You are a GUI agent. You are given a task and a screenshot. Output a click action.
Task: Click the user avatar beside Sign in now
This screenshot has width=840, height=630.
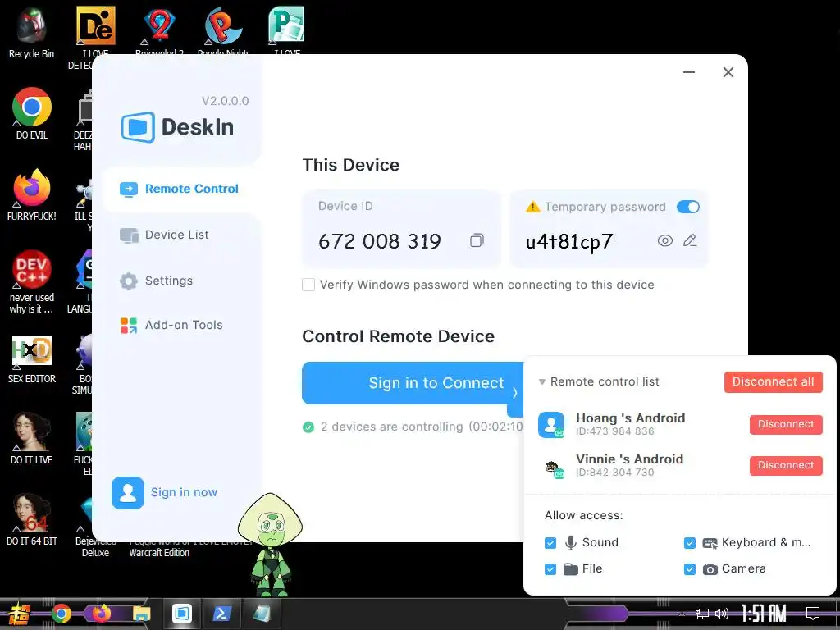(x=127, y=493)
